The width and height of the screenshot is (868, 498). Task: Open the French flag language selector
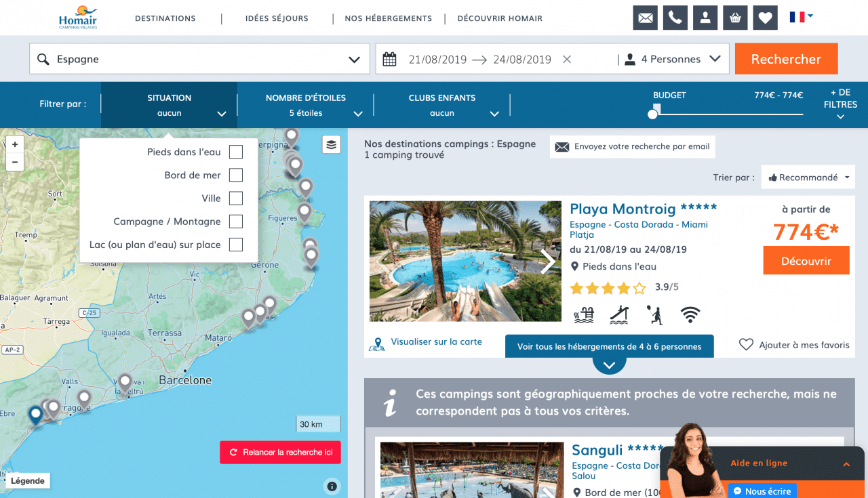801,17
